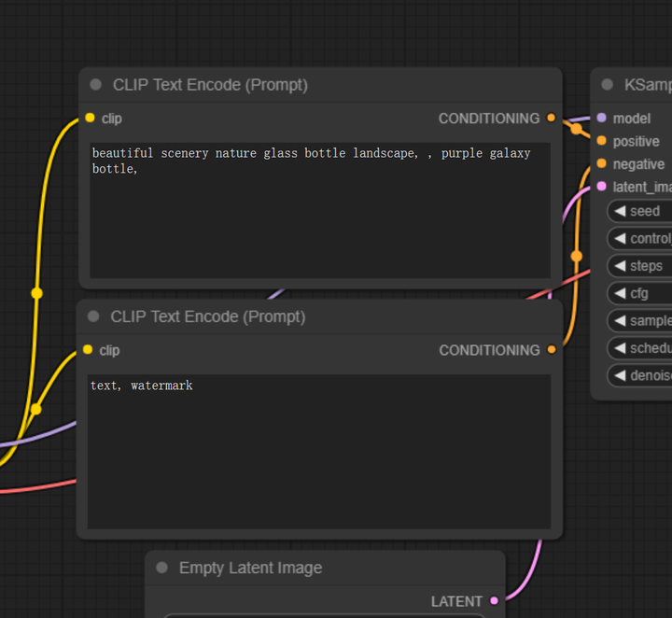Click the LATENT output label
The image size is (672, 618).
(456, 601)
